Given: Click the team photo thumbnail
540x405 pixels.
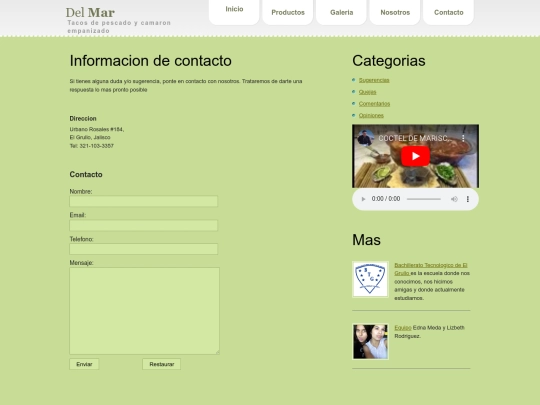Looking at the screenshot, I should click(x=370, y=342).
